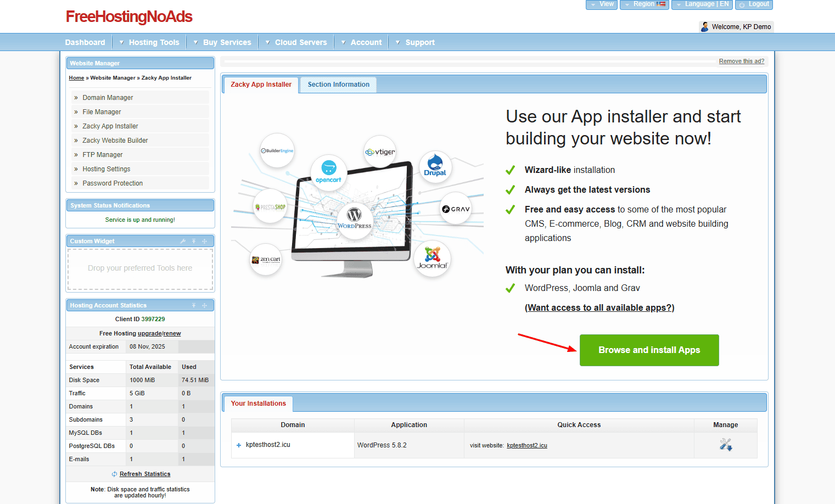Expand the kptesthost2.icu installation row details
835x504 pixels.
click(x=239, y=445)
